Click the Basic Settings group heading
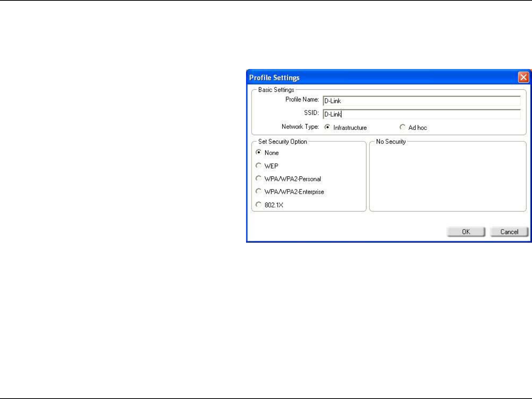The image size is (532, 399). coord(276,90)
